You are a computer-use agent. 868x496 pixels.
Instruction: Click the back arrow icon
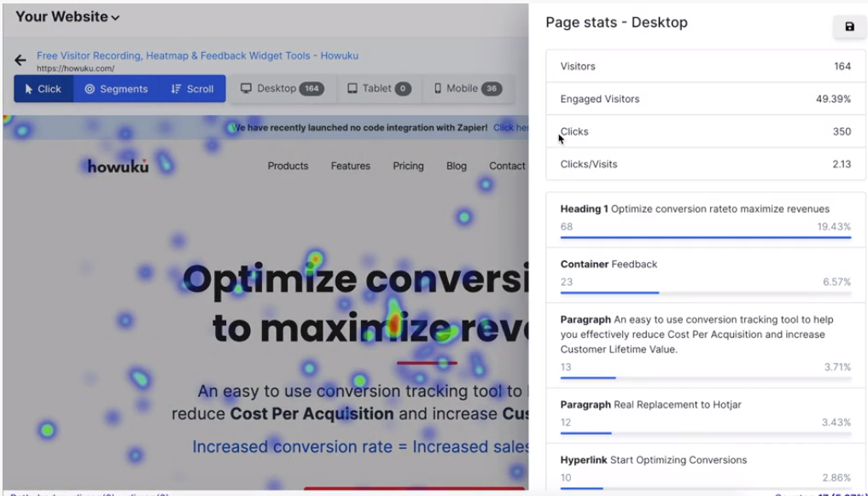pyautogui.click(x=20, y=61)
